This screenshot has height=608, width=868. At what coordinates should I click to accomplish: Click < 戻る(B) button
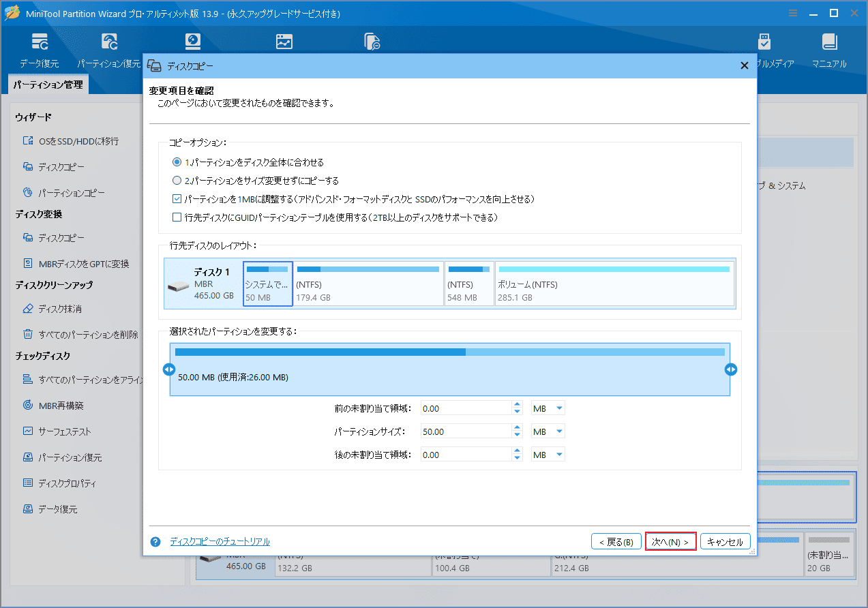[x=616, y=542]
